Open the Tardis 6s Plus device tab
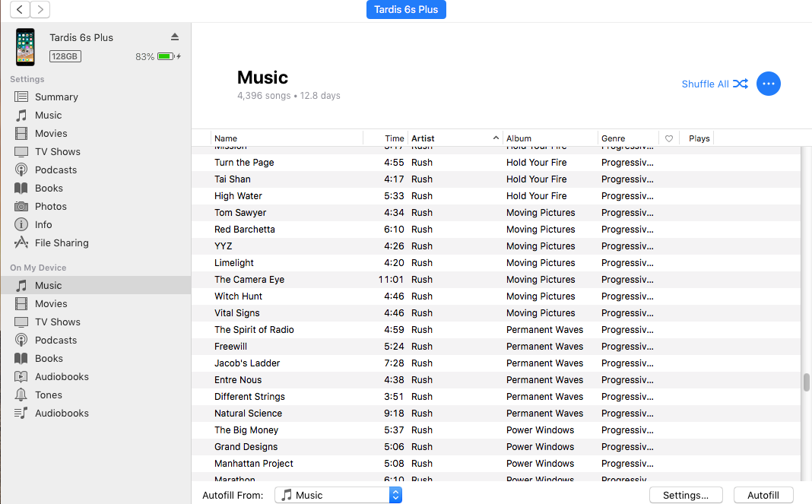812x504 pixels. click(x=406, y=9)
